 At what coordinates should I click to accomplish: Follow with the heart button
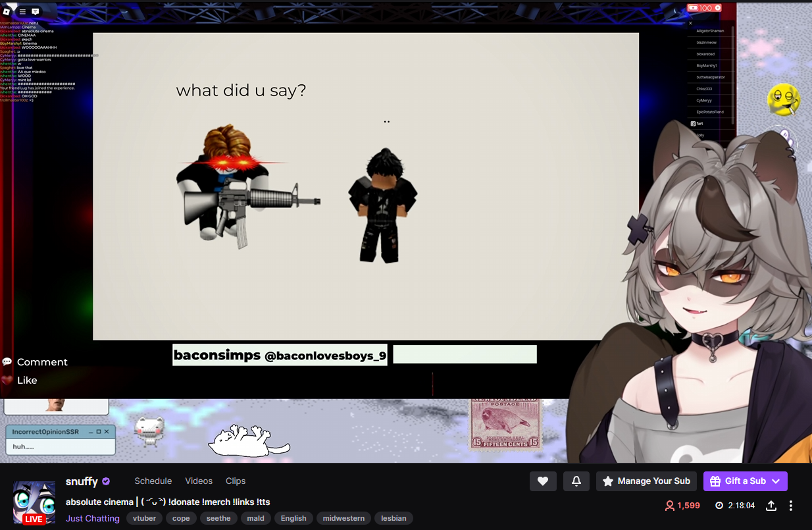coord(543,481)
